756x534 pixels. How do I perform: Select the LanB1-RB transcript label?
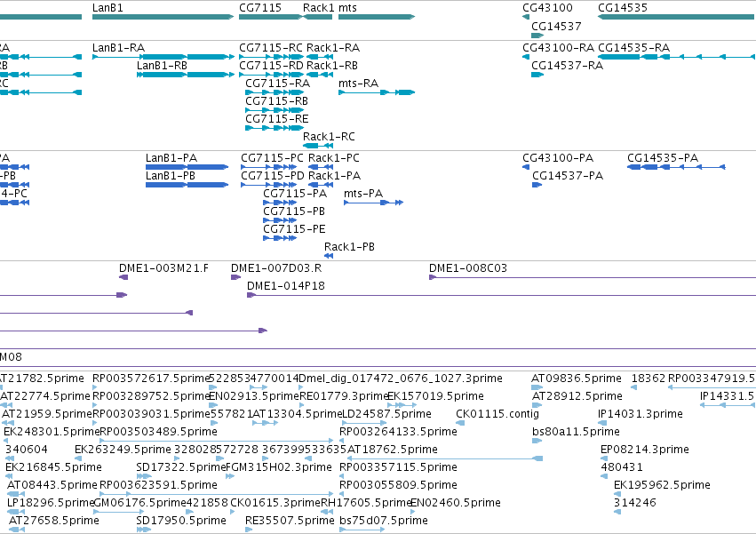(162, 66)
